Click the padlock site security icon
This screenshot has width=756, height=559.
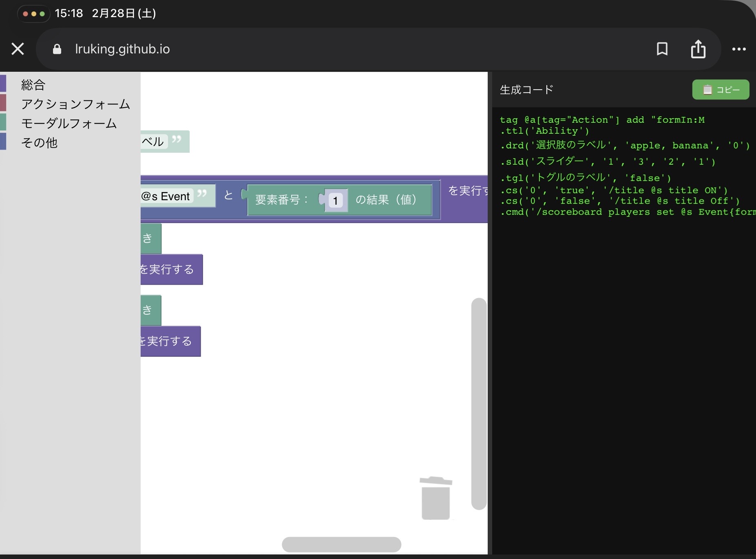(x=57, y=49)
